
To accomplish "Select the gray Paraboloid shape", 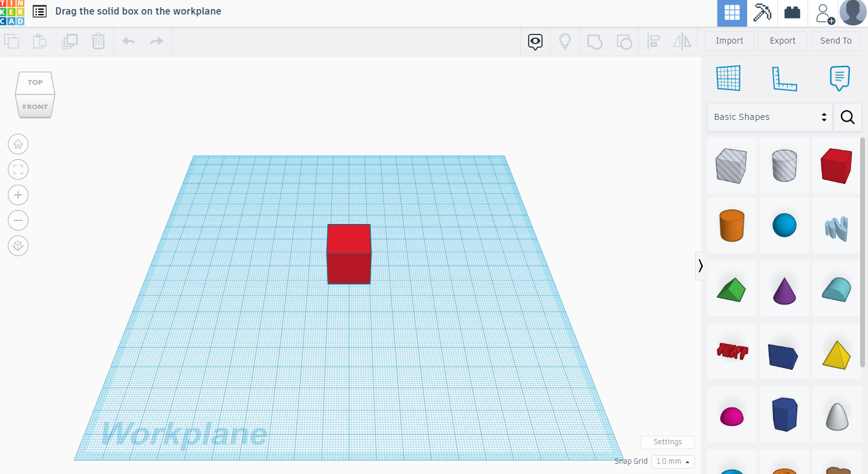I will click(x=837, y=415).
